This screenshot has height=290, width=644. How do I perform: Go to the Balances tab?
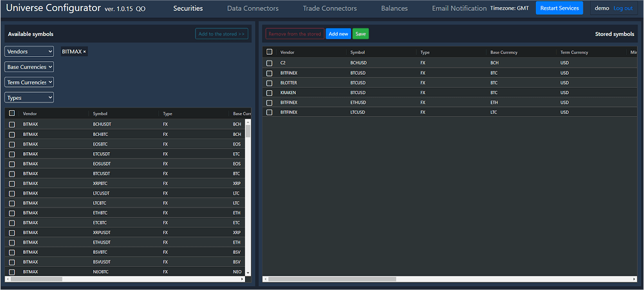pos(394,8)
